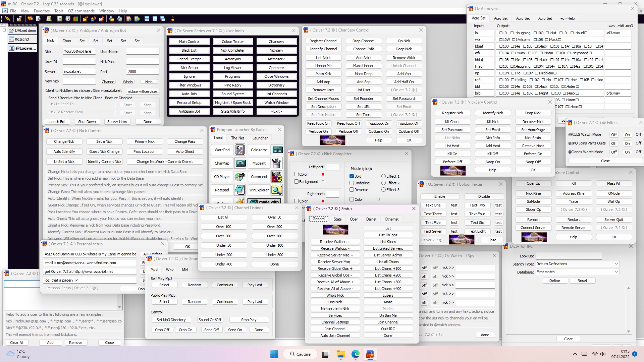This screenshot has width=644, height=362.
Task: Check Underline in Nick Completer
Action: 352,183
